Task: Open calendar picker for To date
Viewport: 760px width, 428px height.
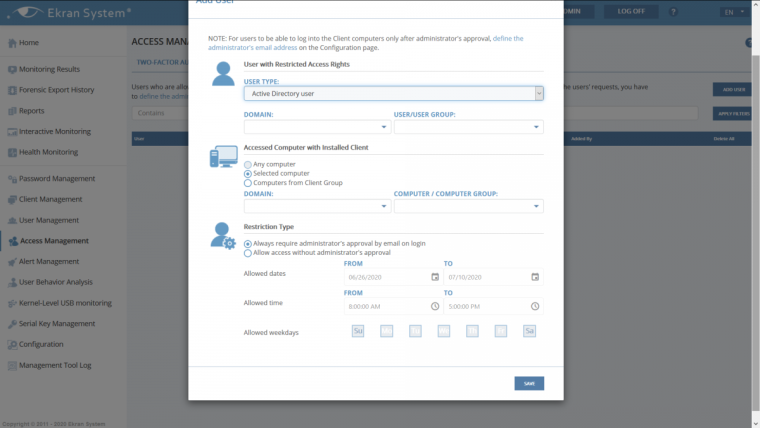Action: click(535, 277)
